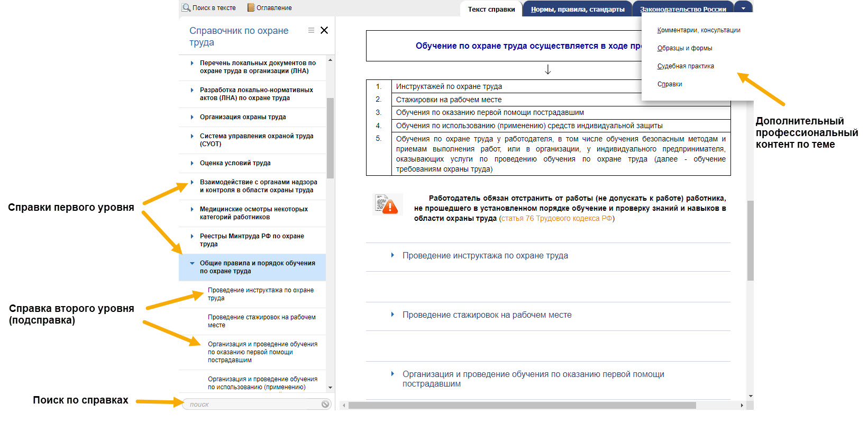Expand Реестры Минтруда РФ arrow
This screenshot has width=868, height=421.
192,236
